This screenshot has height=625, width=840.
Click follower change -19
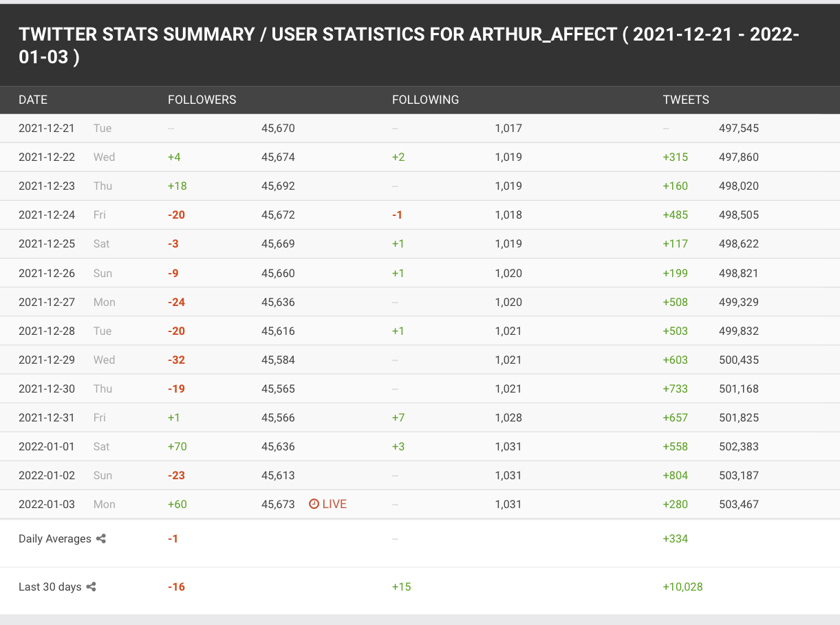(177, 388)
